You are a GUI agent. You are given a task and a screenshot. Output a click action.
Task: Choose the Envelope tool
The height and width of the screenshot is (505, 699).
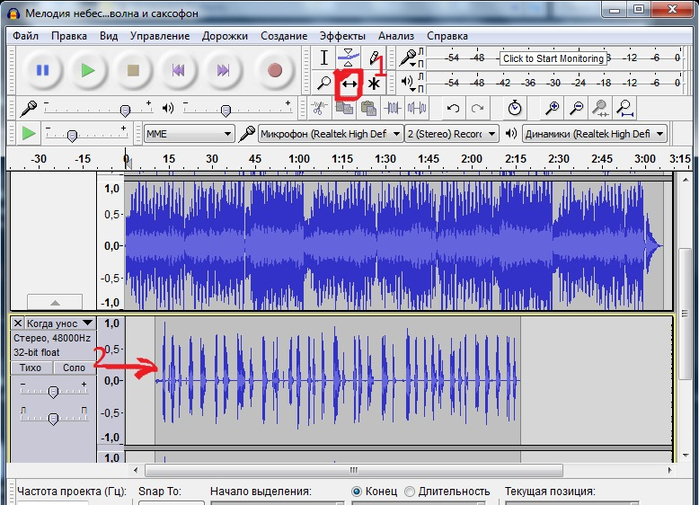349,58
